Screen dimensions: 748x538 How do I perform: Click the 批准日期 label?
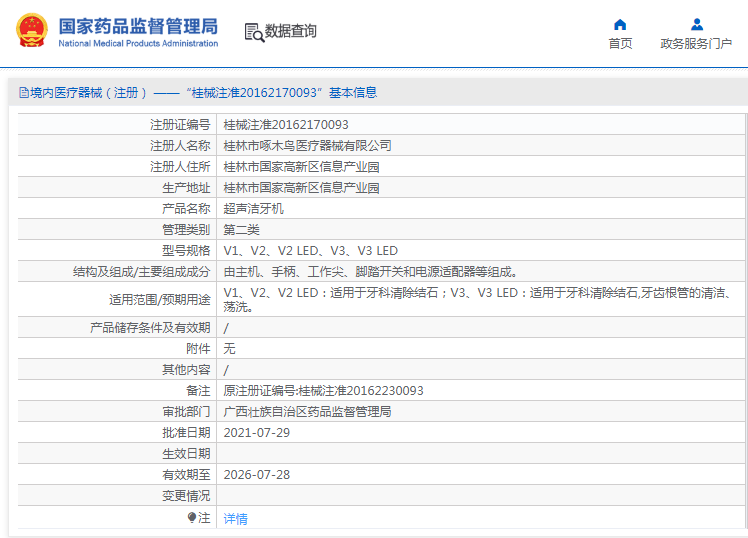click(187, 433)
